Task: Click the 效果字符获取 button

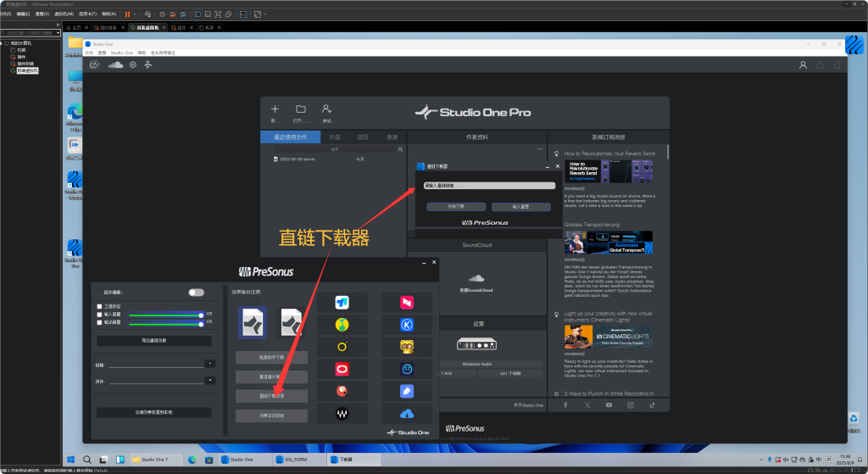Action: coord(271,415)
